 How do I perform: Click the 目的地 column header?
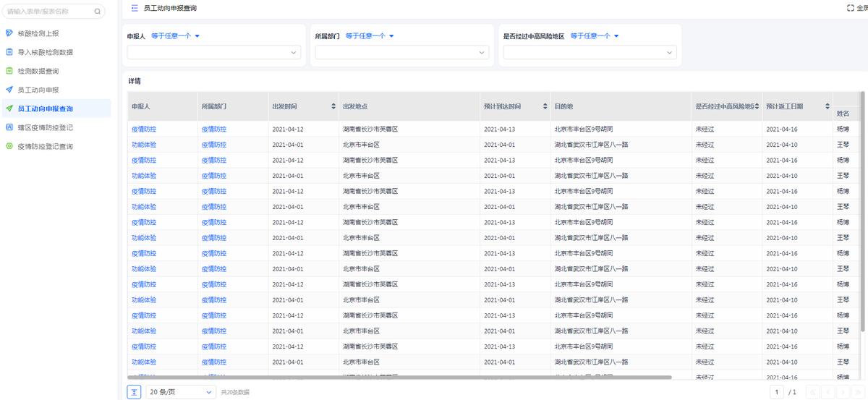coord(621,106)
